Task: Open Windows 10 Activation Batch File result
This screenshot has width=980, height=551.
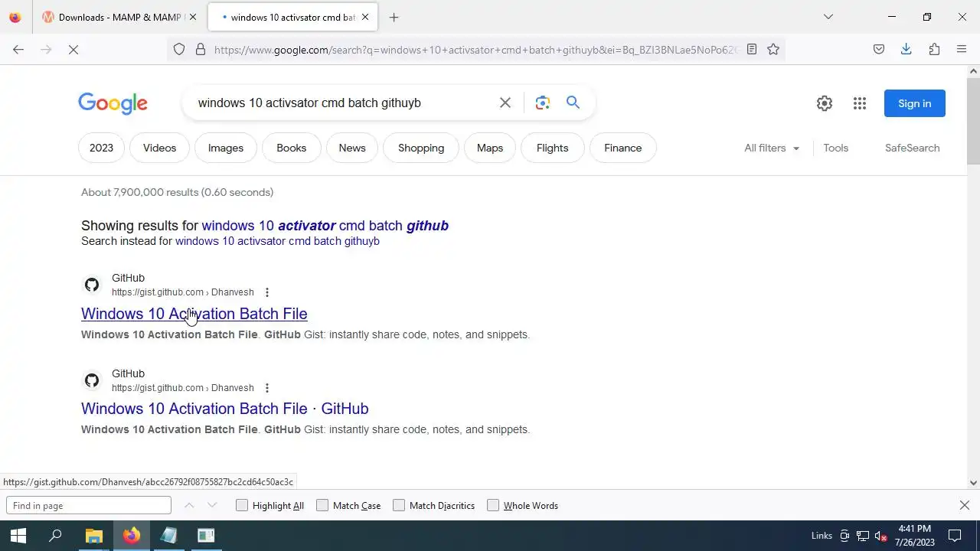Action: [x=194, y=314]
